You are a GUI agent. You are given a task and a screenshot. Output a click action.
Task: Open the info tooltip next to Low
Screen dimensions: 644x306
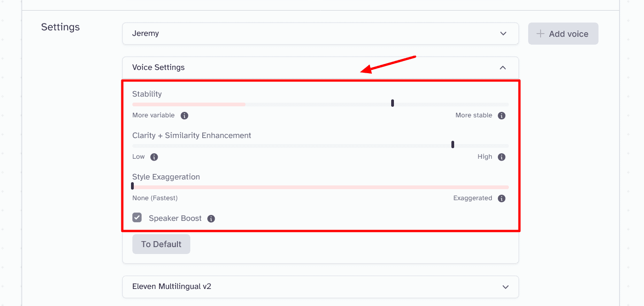tap(154, 157)
